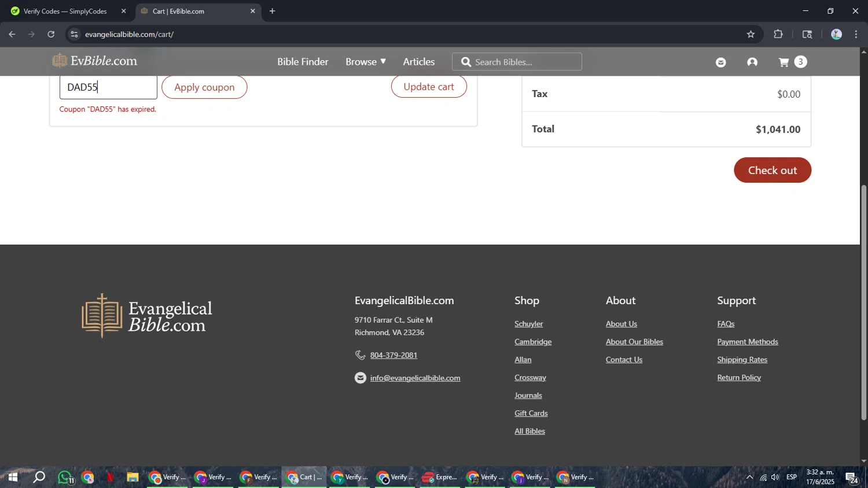
Task: Click the 'Coupon "DAD55" has expired.' message
Action: [x=108, y=109]
